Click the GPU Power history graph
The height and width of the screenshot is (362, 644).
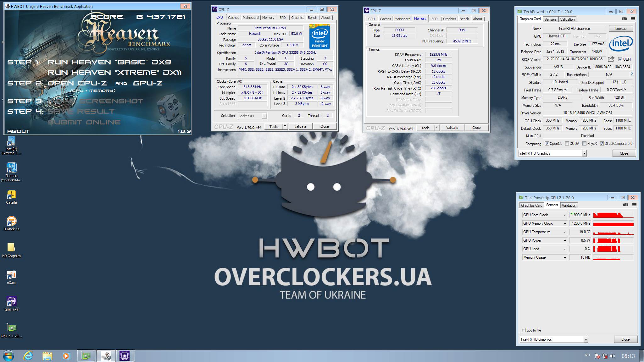tap(613, 241)
